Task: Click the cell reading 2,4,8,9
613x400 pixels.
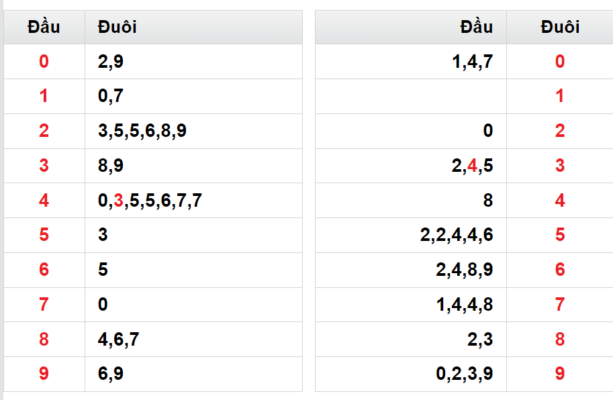Action: pyautogui.click(x=411, y=270)
